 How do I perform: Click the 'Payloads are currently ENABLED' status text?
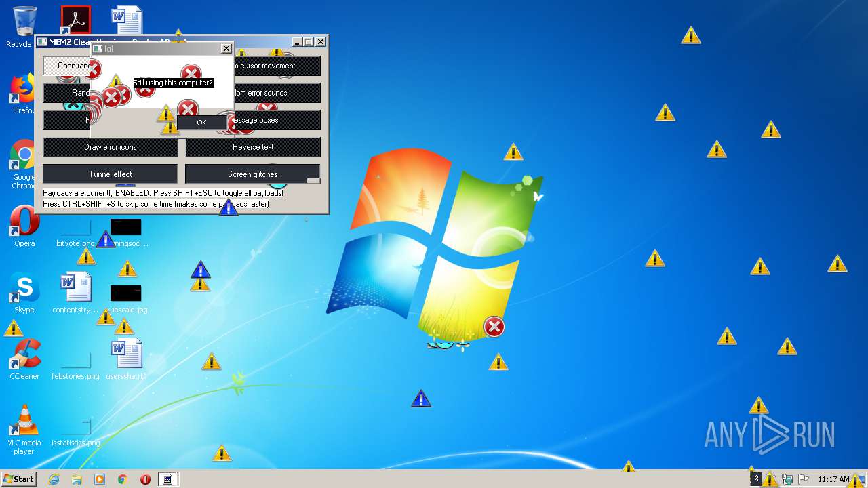163,193
